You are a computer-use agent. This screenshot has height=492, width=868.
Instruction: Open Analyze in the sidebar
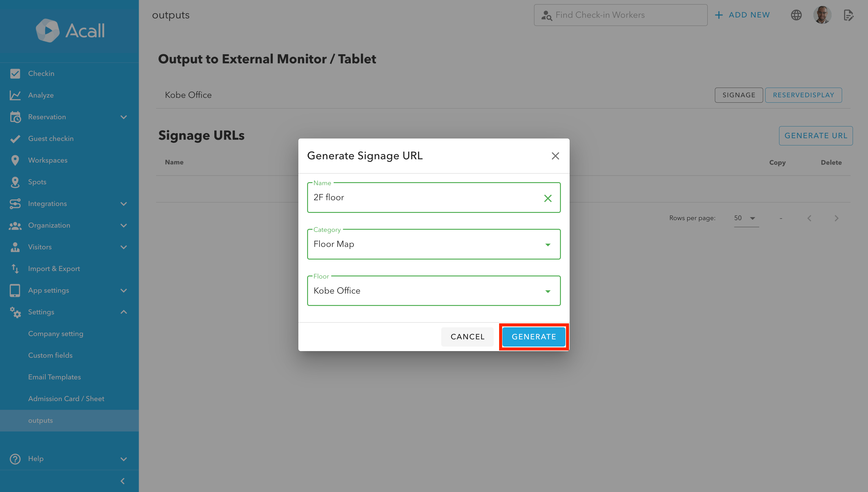[x=41, y=95]
